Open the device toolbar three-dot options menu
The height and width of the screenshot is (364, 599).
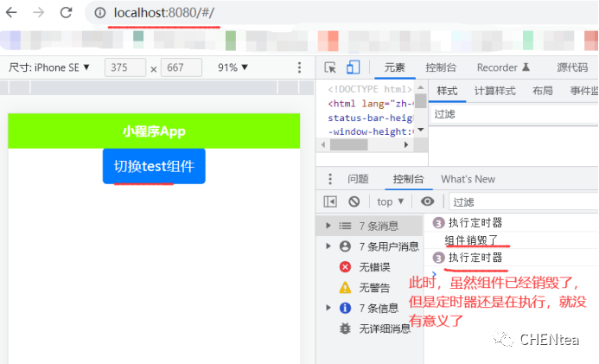pyautogui.click(x=300, y=67)
